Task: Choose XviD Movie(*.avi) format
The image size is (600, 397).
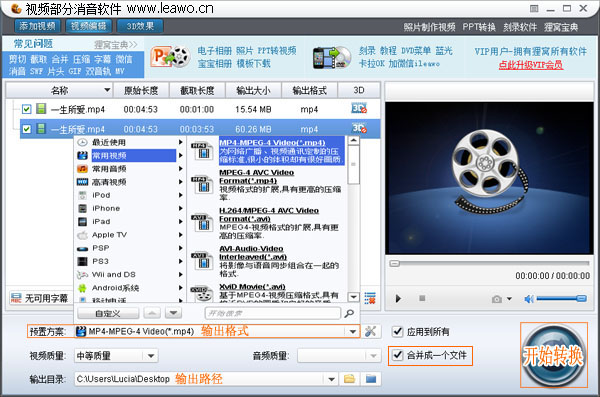Action: point(280,293)
